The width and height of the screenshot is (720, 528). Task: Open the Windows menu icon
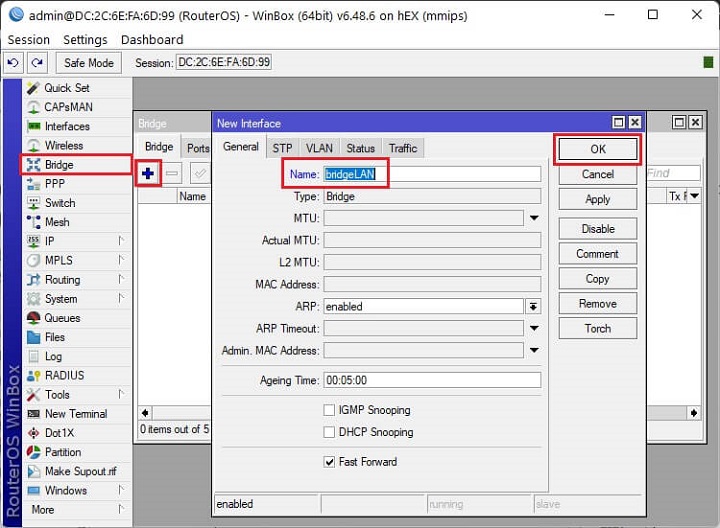tap(34, 490)
